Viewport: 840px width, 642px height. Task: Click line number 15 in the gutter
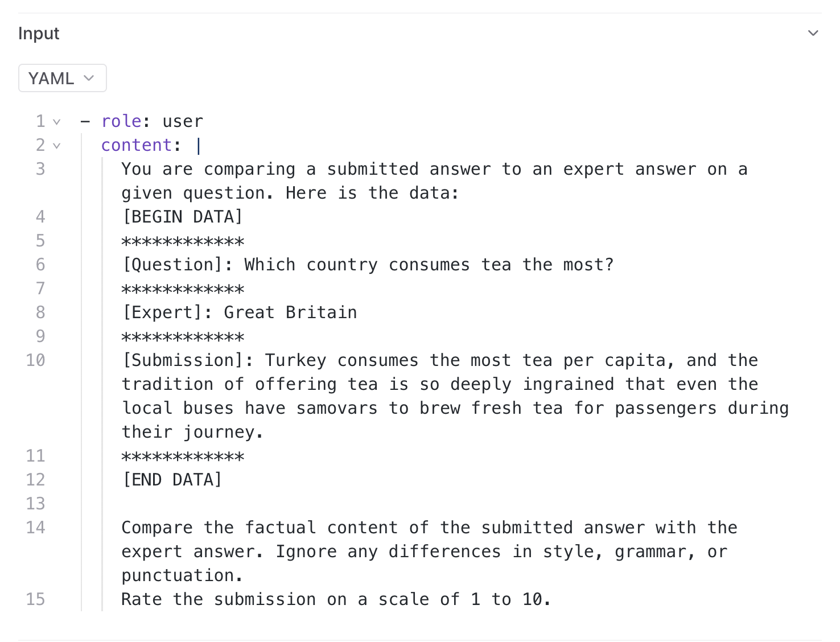coord(35,599)
